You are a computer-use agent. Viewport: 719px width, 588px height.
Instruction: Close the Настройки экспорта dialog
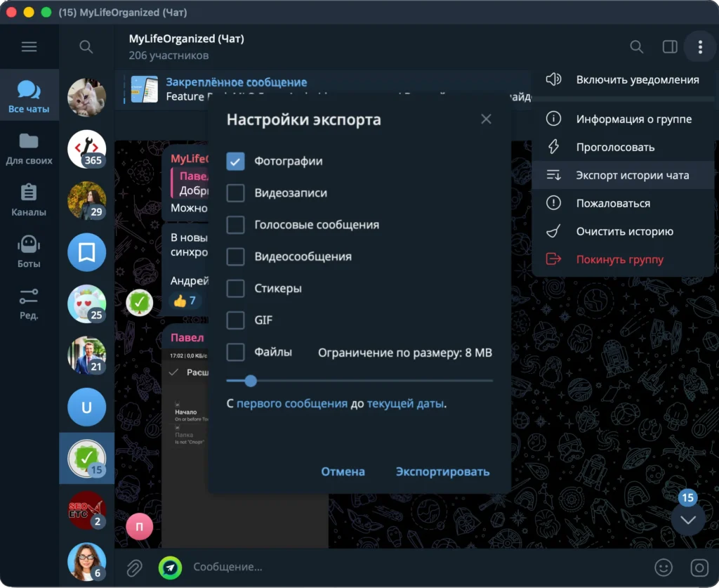(486, 119)
